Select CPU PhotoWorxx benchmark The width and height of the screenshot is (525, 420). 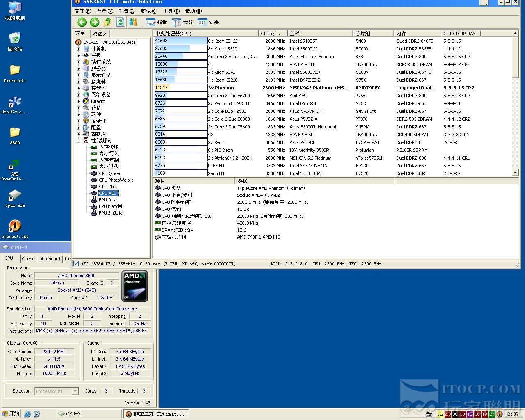pyautogui.click(x=116, y=180)
